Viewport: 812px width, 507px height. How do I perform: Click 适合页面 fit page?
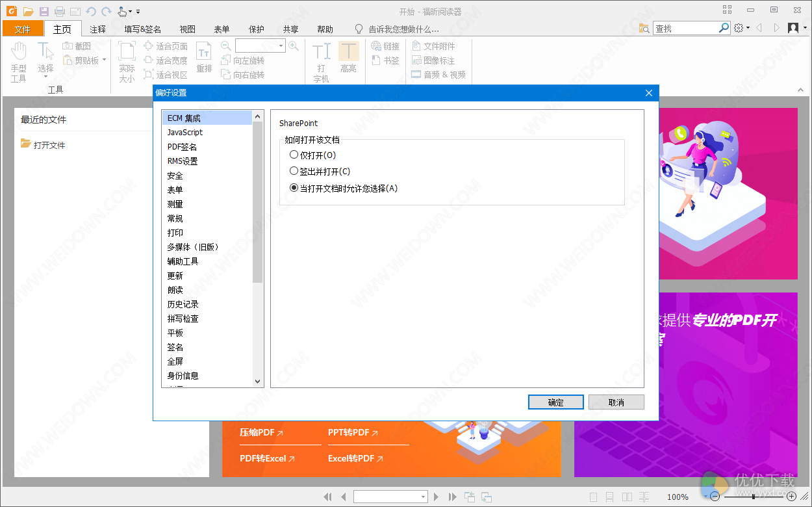pos(166,46)
